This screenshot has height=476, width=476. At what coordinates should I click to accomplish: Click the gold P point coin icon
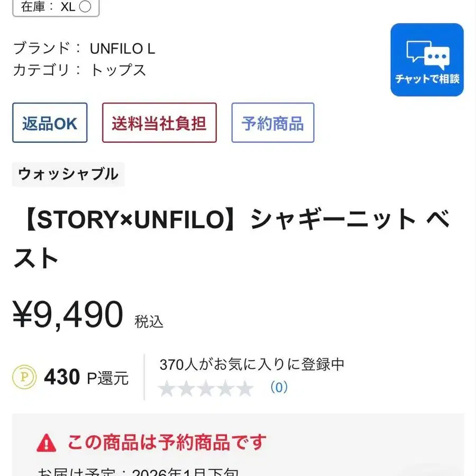tap(24, 378)
